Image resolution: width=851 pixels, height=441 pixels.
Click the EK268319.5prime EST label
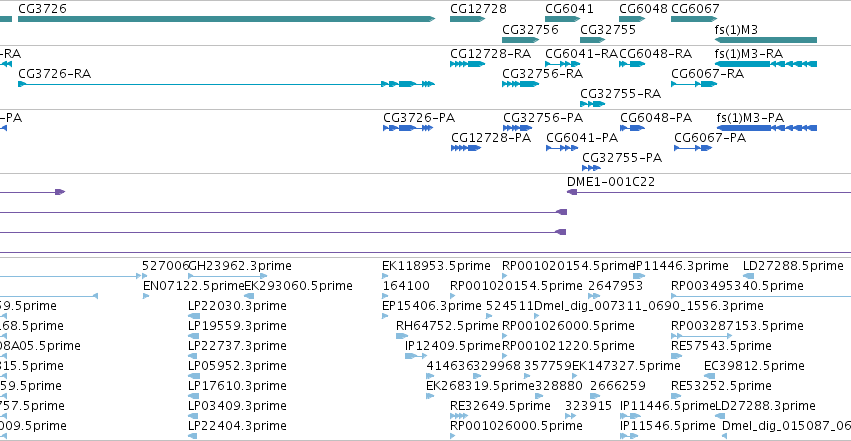tap(481, 386)
